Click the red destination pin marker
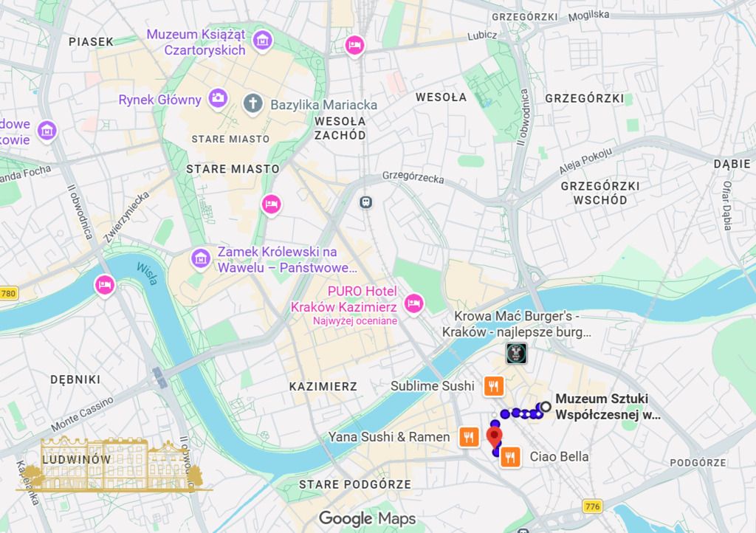 click(494, 438)
